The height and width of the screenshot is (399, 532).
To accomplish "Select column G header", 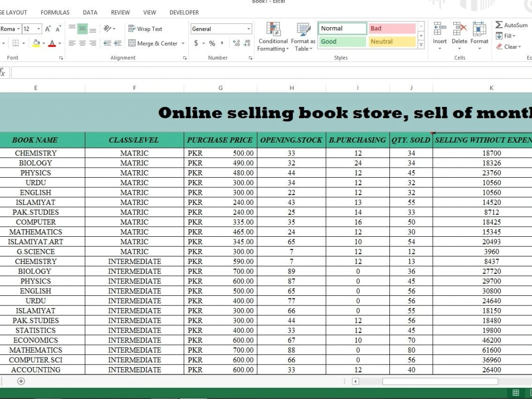I will click(x=221, y=88).
